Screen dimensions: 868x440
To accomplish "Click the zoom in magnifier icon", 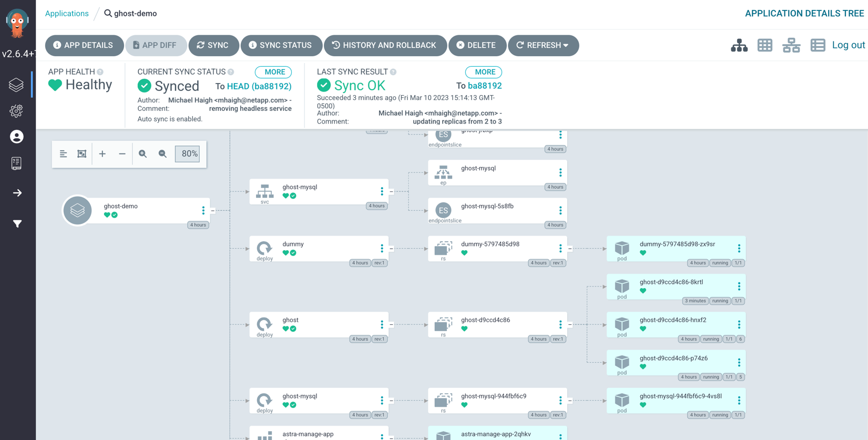I will [x=142, y=154].
